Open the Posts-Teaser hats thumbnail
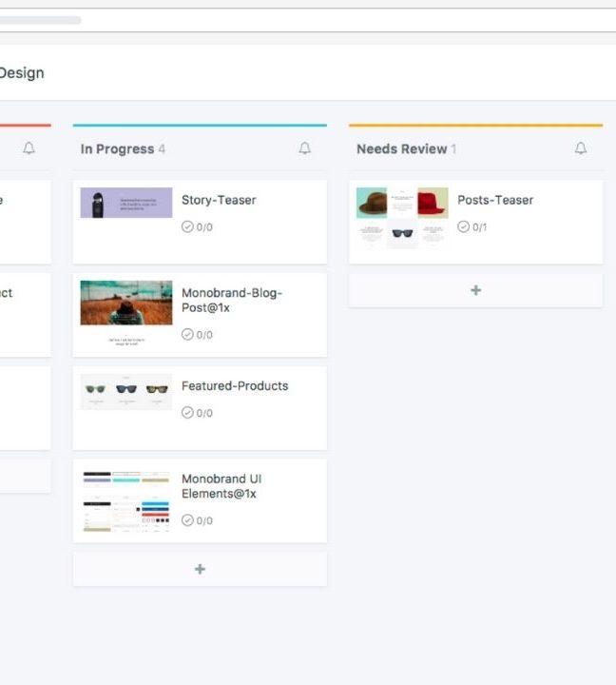616x685 pixels. (x=402, y=218)
